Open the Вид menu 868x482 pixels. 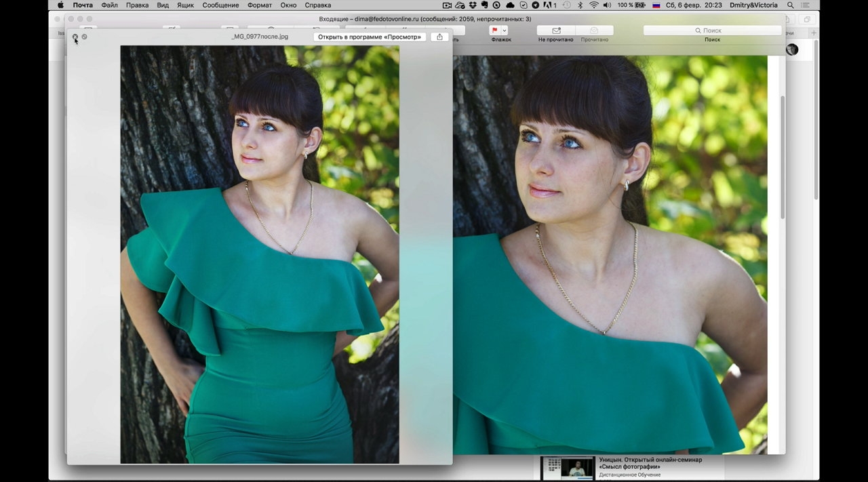[x=163, y=5]
